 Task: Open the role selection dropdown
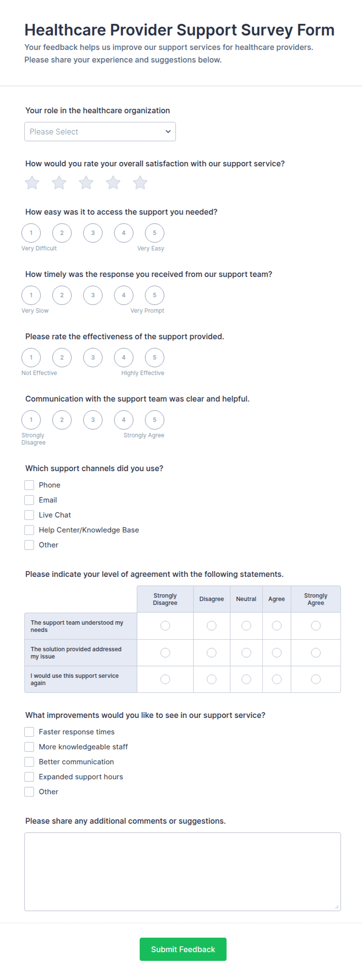pos(100,132)
